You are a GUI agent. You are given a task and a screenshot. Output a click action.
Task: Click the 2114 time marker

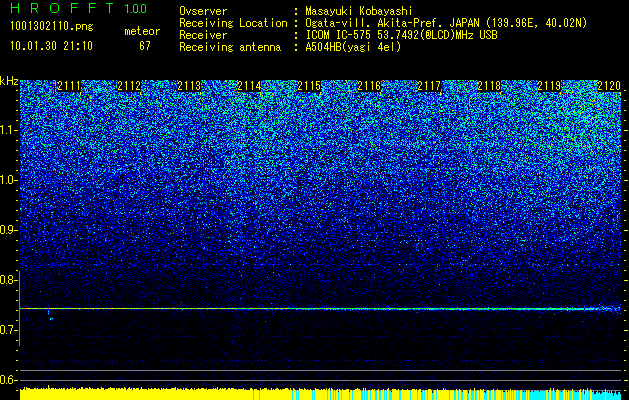click(249, 86)
